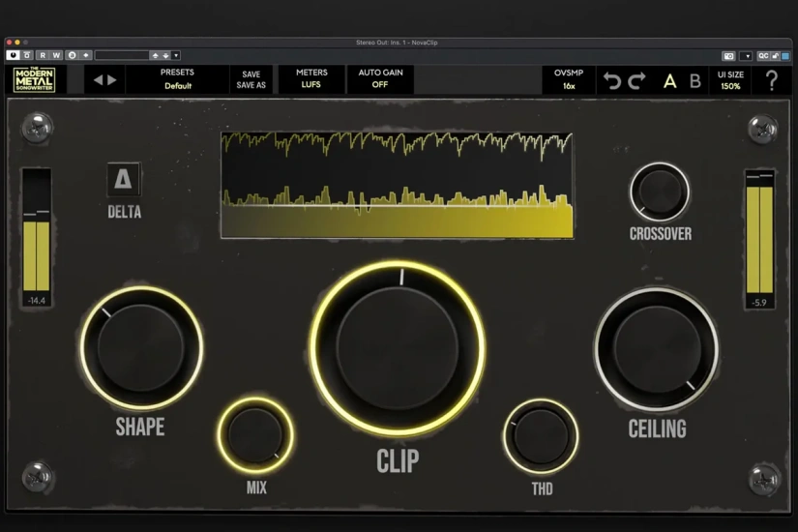
Task: Toggle the host A/B comparison button
Action: click(73, 55)
